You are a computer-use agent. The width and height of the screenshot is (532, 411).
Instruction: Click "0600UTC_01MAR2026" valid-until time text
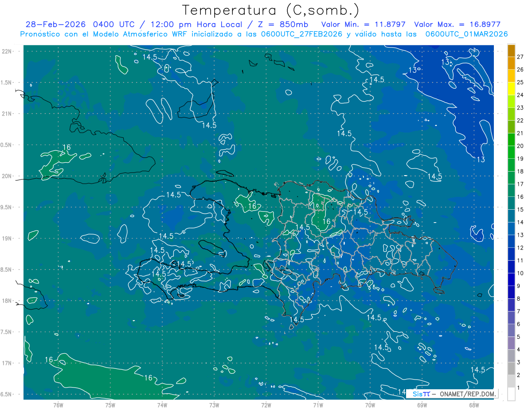point(466,34)
